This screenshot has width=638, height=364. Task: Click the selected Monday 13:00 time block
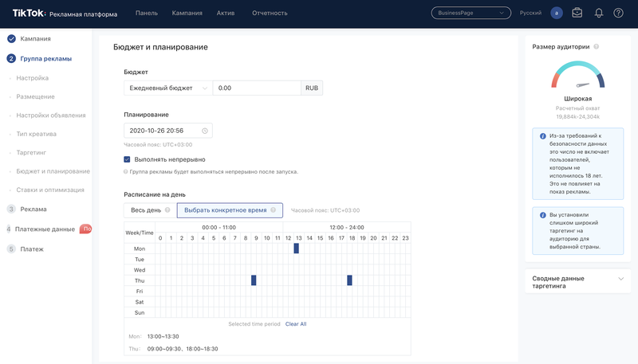click(x=297, y=249)
